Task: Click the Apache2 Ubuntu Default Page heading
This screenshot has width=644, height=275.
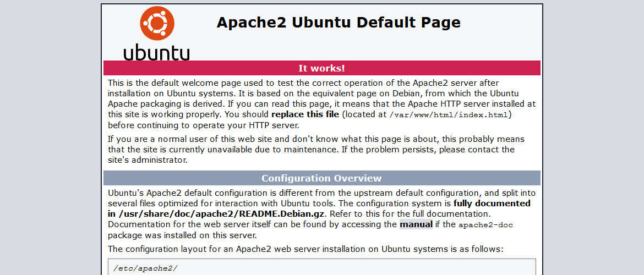Action: (x=339, y=23)
